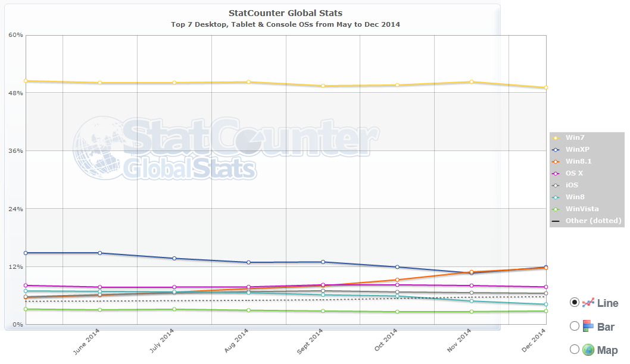Click the bar chart icon

tap(588, 326)
